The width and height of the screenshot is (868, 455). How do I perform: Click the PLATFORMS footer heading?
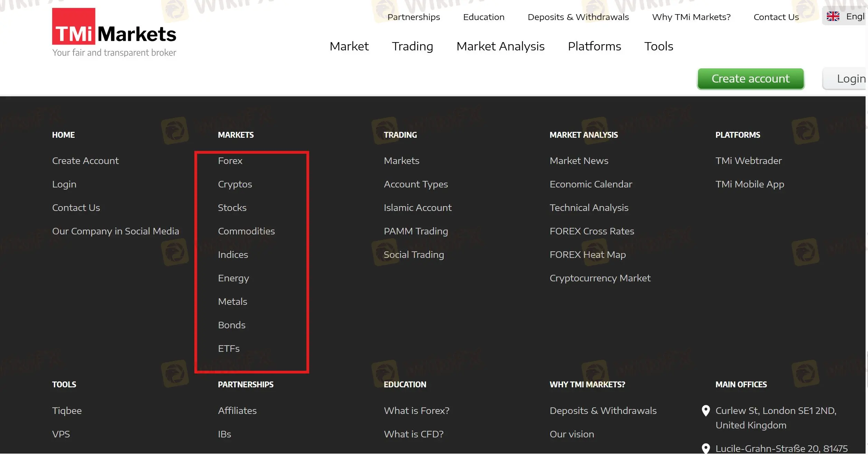click(x=738, y=135)
